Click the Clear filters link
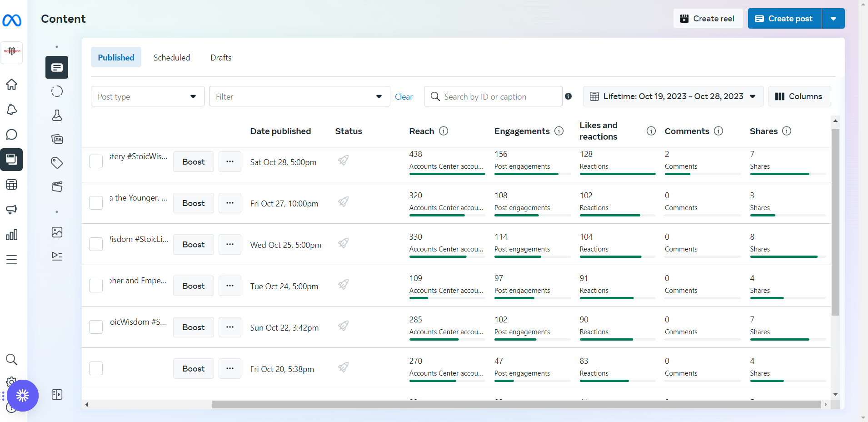 coord(404,96)
